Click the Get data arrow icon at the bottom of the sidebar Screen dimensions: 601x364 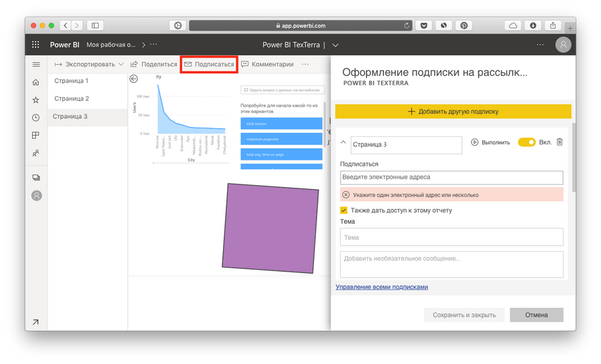click(35, 322)
